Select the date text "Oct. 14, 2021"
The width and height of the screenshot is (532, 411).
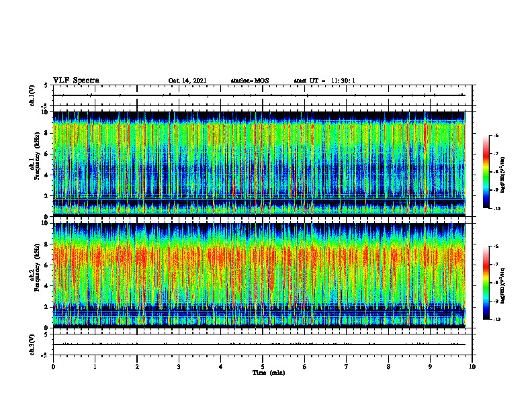coord(187,81)
